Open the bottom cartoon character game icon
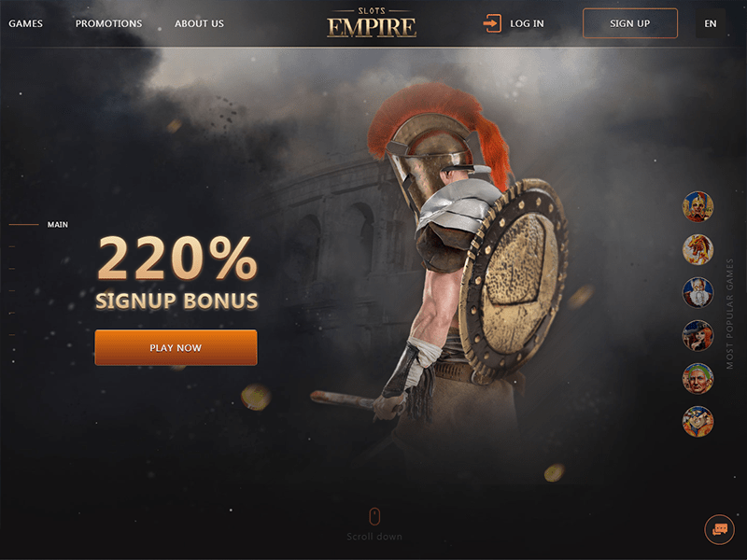The width and height of the screenshot is (747, 560). click(698, 421)
